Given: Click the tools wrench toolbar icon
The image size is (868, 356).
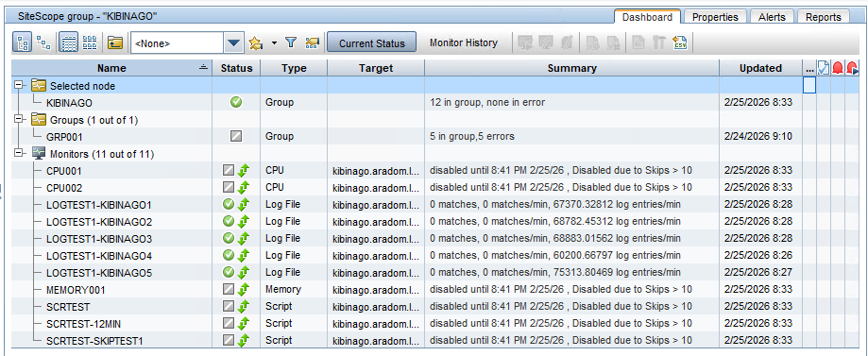Looking at the screenshot, I should (x=658, y=42).
